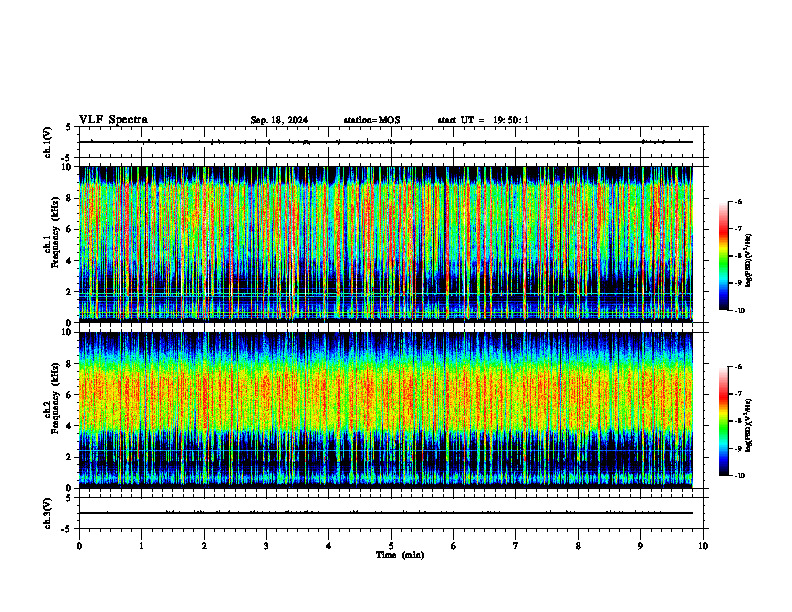The height and width of the screenshot is (612, 792).
Task: Click the "8" kHz tick on ch.1 axis
Action: [x=70, y=198]
